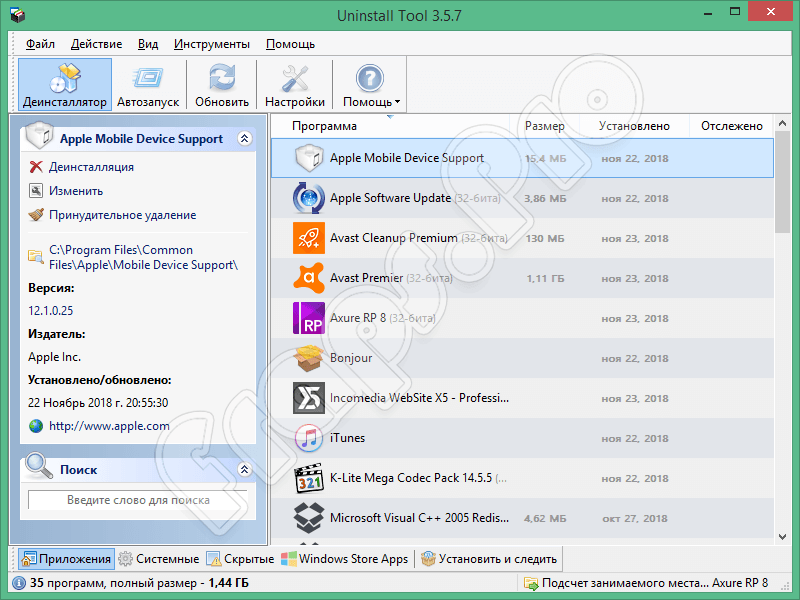This screenshot has height=600, width=800.
Task: Click the 1,11 ГБ size value
Action: (x=545, y=279)
